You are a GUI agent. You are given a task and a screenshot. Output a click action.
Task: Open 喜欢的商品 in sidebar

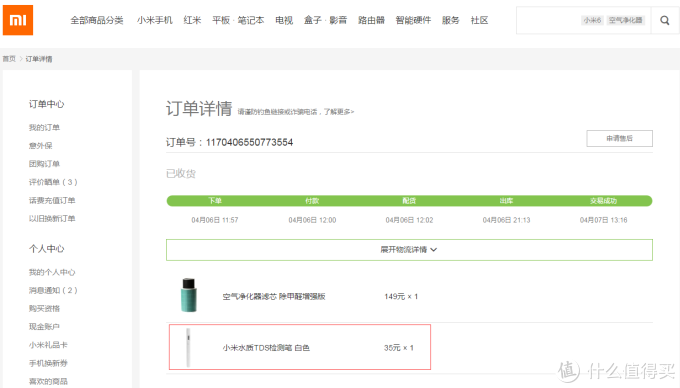pyautogui.click(x=48, y=381)
